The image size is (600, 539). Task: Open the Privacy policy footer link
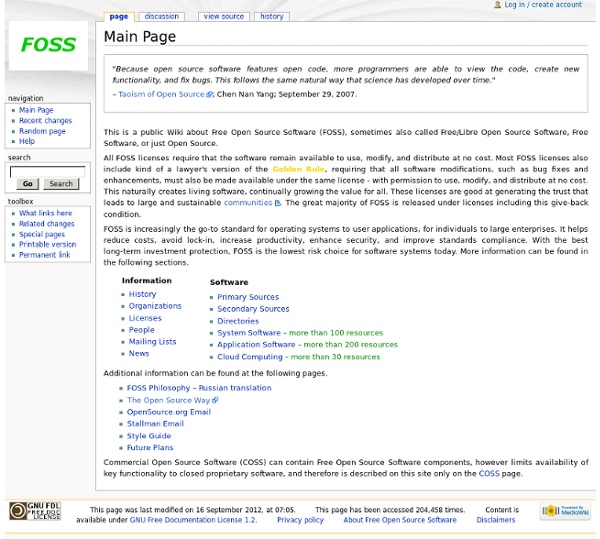click(300, 520)
